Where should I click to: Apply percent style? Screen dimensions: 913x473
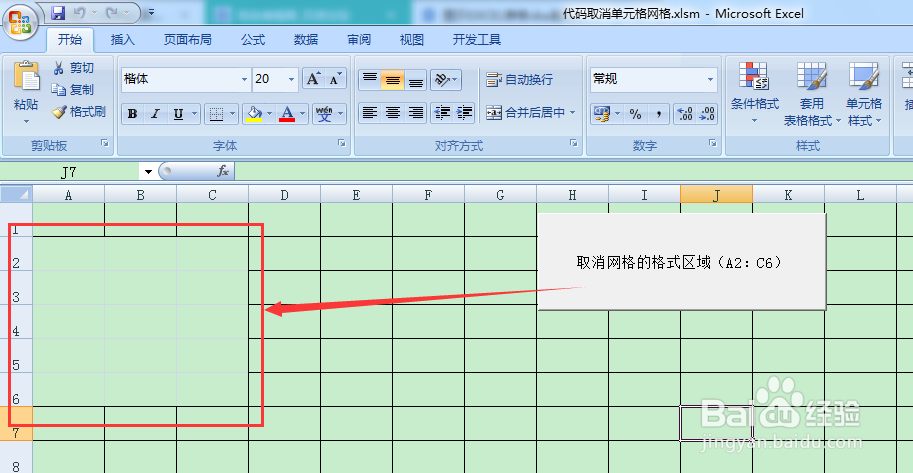pos(635,114)
